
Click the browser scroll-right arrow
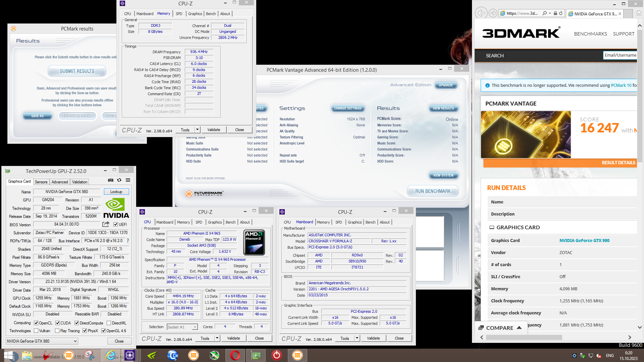(x=630, y=337)
